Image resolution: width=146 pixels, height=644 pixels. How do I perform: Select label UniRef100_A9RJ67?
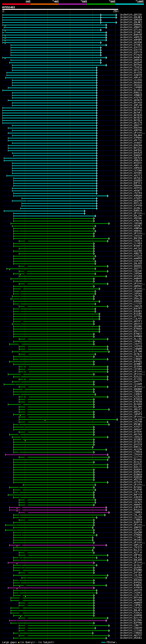coord(131,77)
